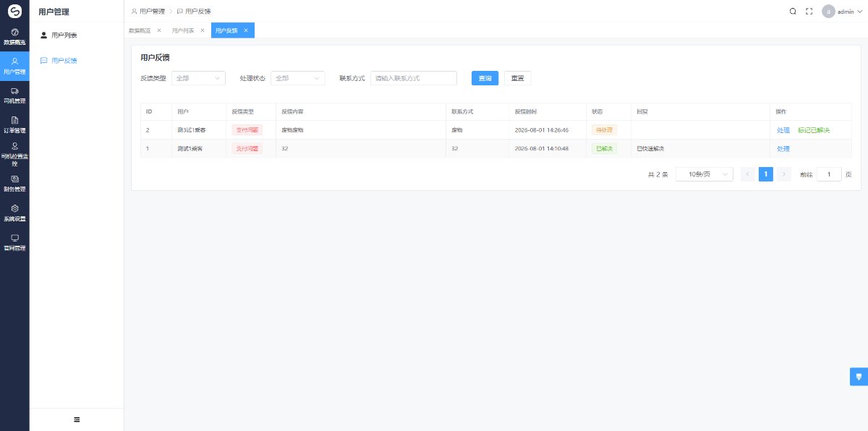Click the admin avatar icon
This screenshot has height=431, width=868.
click(828, 12)
